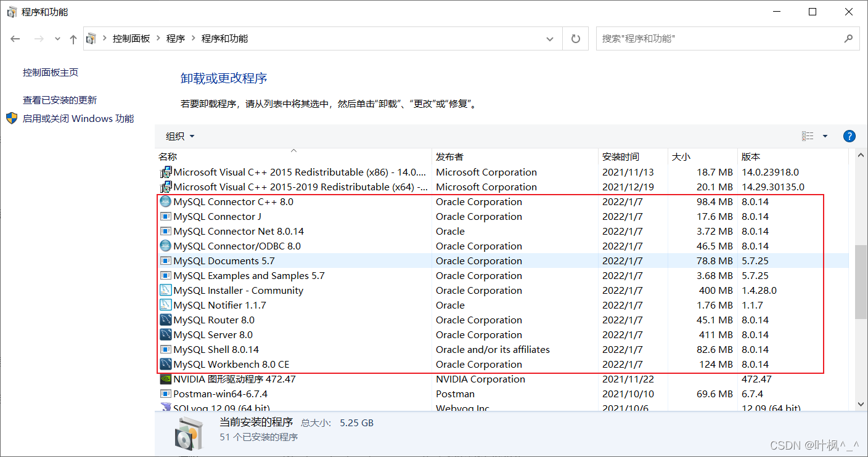Click the MySQL Documents 5.7 icon
Image resolution: width=868 pixels, height=457 pixels.
(165, 261)
